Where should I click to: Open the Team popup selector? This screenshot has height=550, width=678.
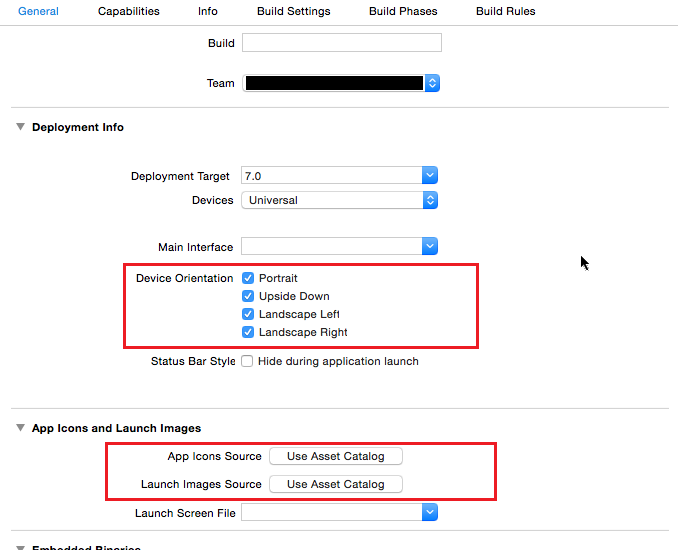click(341, 83)
